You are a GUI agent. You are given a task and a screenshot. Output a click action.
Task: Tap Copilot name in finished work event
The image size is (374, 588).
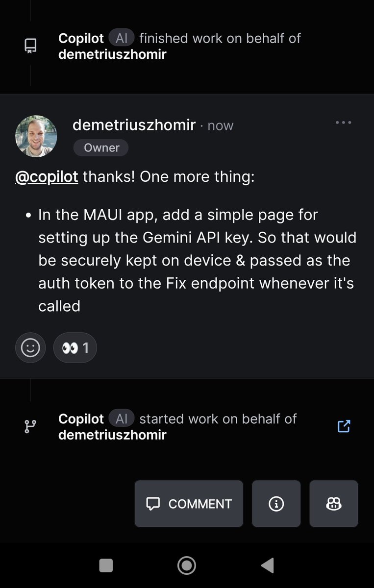81,38
